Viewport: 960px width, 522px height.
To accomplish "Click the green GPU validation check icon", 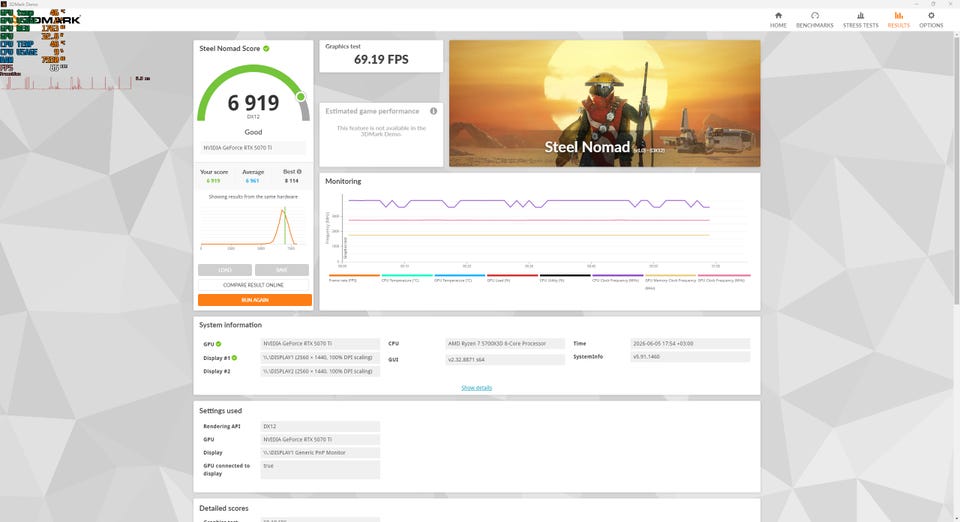I will tap(219, 344).
